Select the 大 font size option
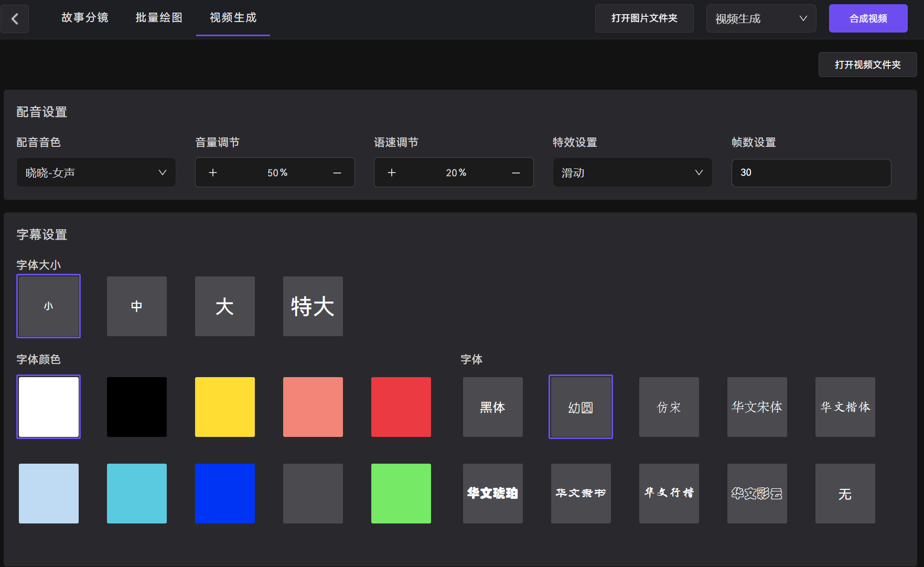The width and height of the screenshot is (924, 567). click(x=225, y=306)
